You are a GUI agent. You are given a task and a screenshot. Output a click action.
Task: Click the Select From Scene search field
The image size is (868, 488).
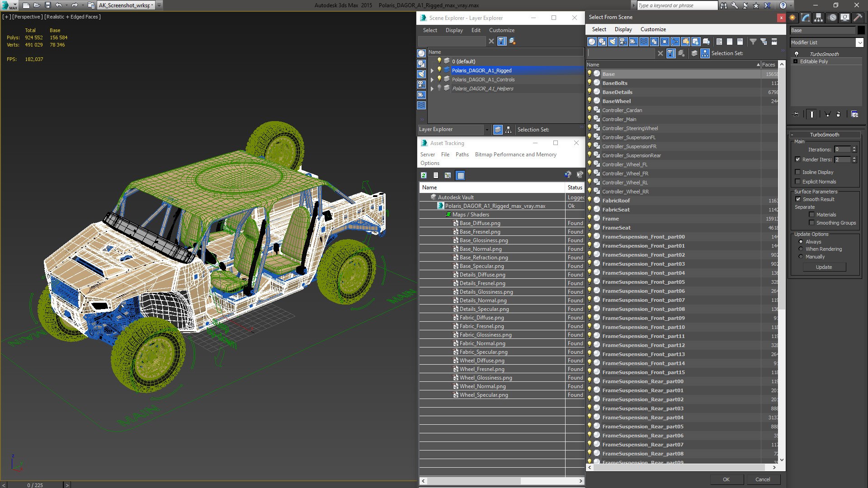[622, 53]
